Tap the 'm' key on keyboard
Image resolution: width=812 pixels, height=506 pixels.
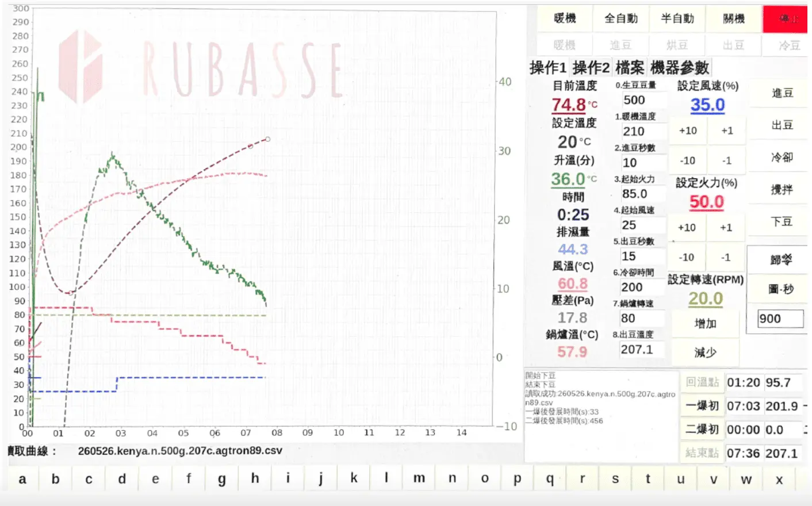(x=419, y=478)
